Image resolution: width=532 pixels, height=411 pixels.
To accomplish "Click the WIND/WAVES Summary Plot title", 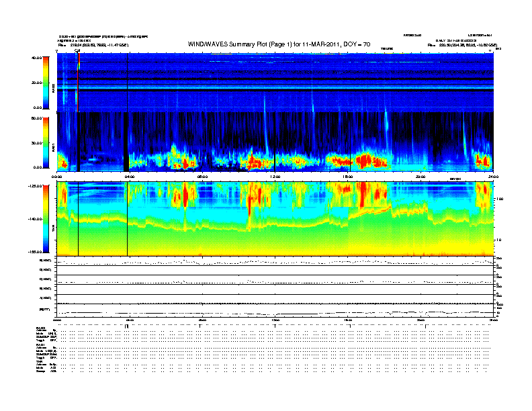I will pos(279,44).
